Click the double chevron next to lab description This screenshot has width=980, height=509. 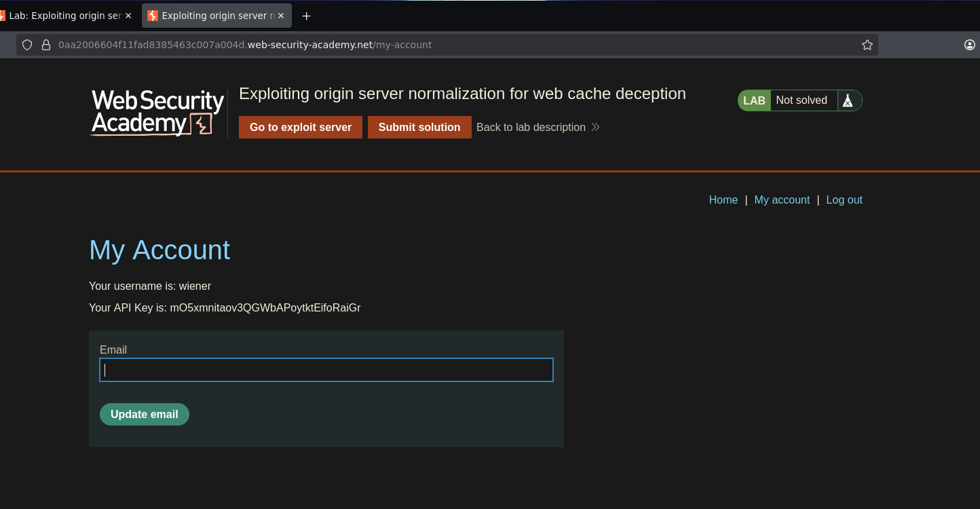pos(595,127)
